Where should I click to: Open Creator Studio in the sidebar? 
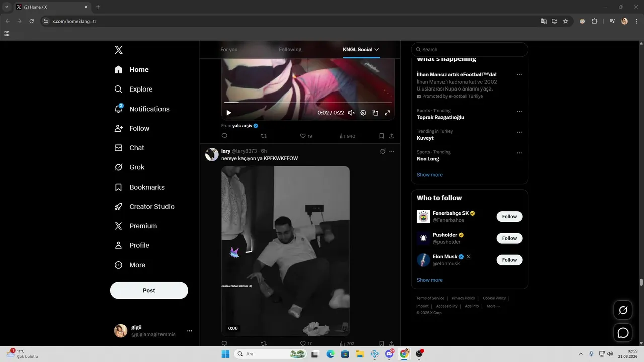tap(144, 207)
